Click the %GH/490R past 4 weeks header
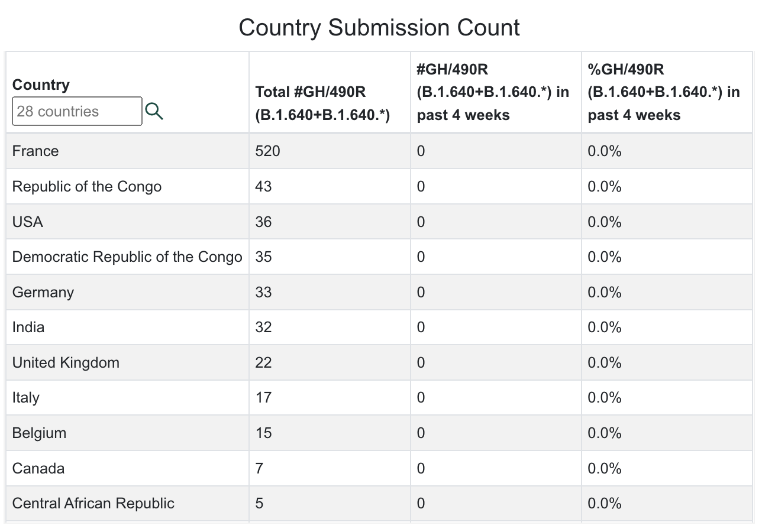 pyautogui.click(x=664, y=92)
